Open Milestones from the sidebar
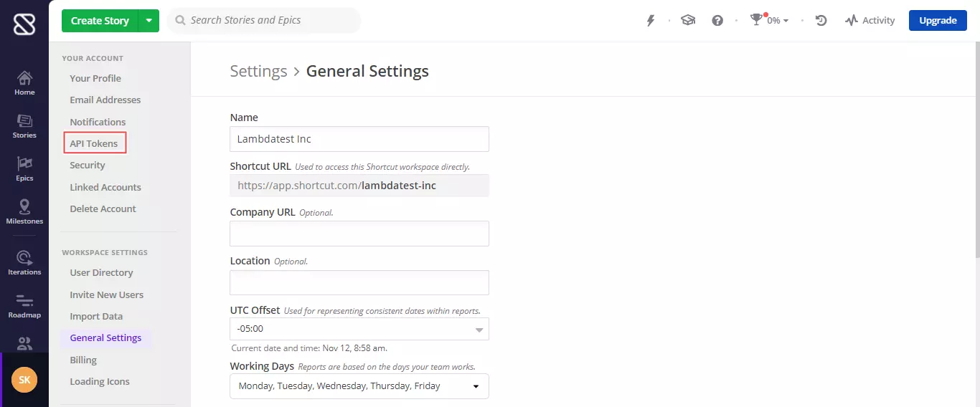The height and width of the screenshot is (407, 980). click(24, 212)
